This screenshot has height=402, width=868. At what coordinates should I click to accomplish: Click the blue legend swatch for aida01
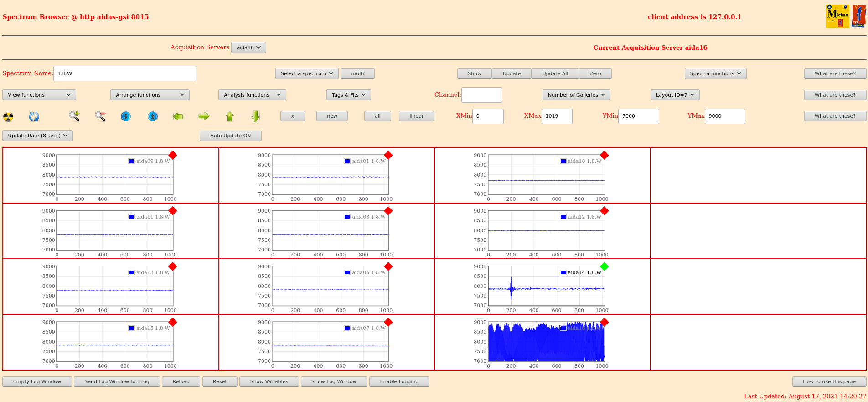[347, 161]
